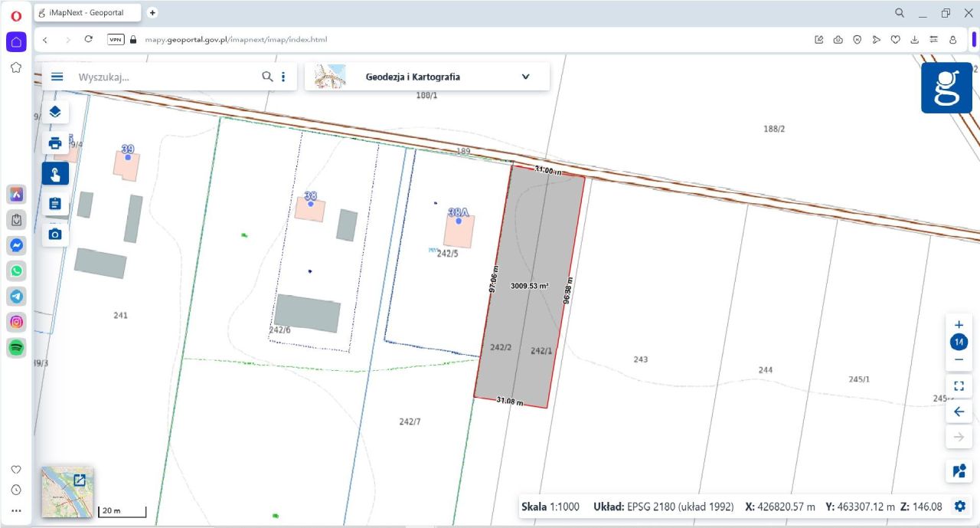
Task: Open coordinate settings gear icon
Action: (x=959, y=507)
